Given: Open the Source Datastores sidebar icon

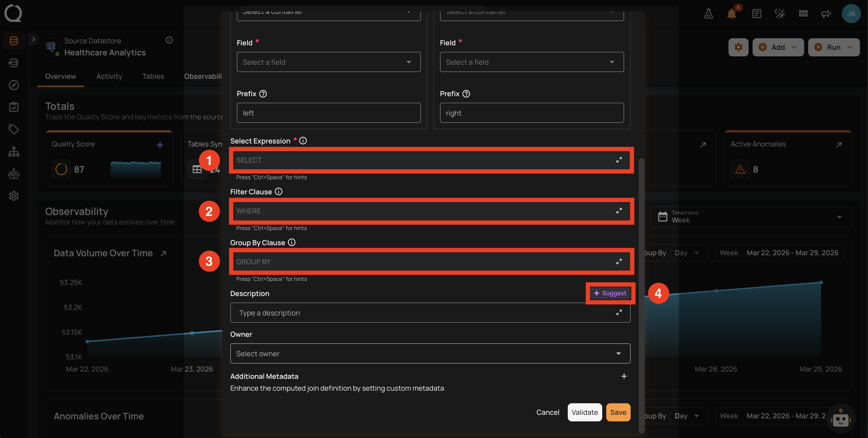Looking at the screenshot, I should click(x=14, y=41).
